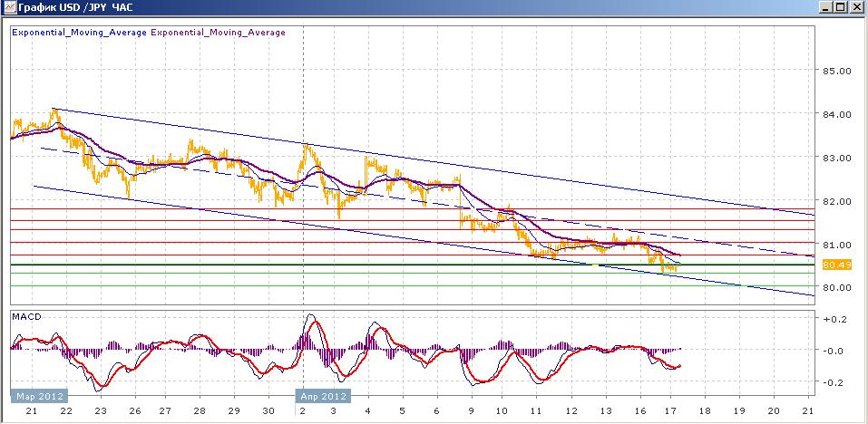
Task: Click the 'График USD/JPY ЧАС' title bar text
Action: pyautogui.click(x=71, y=7)
